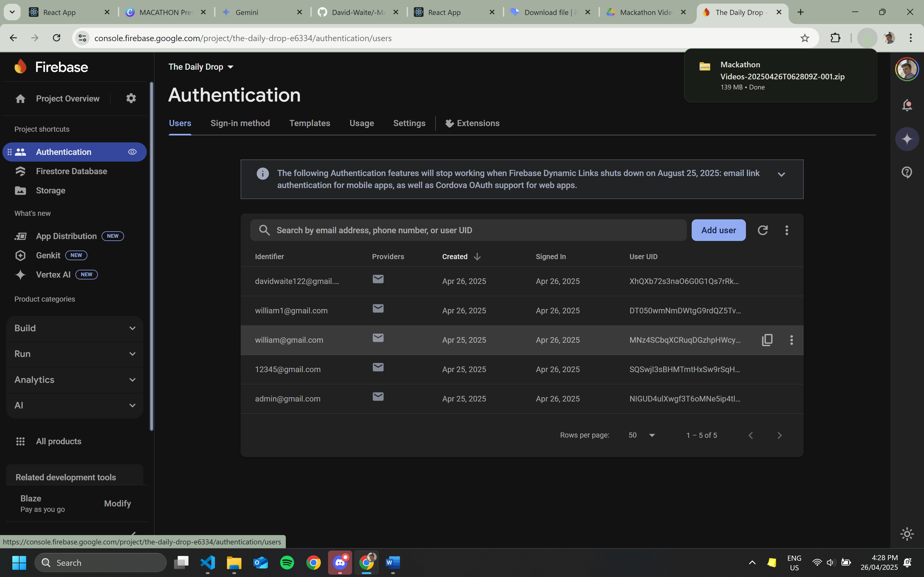This screenshot has height=577, width=924.
Task: Open the Gemini sparkle assistant button
Action: 907,139
